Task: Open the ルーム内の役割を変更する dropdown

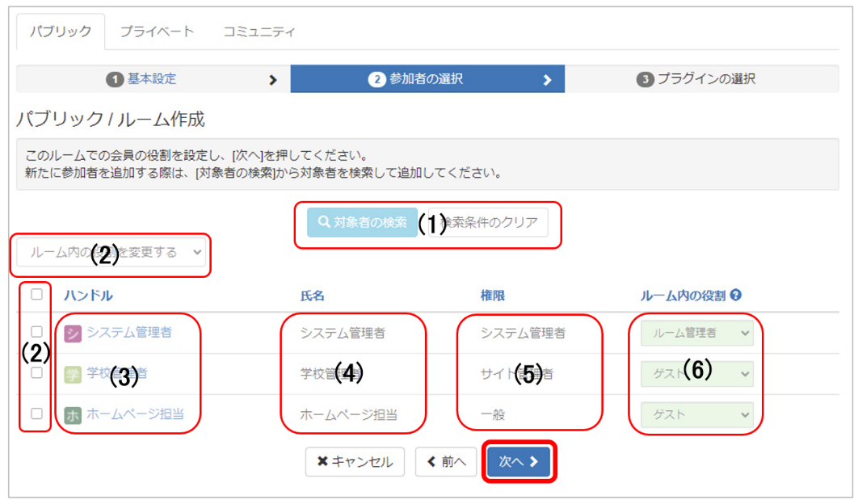Action: pyautogui.click(x=111, y=253)
